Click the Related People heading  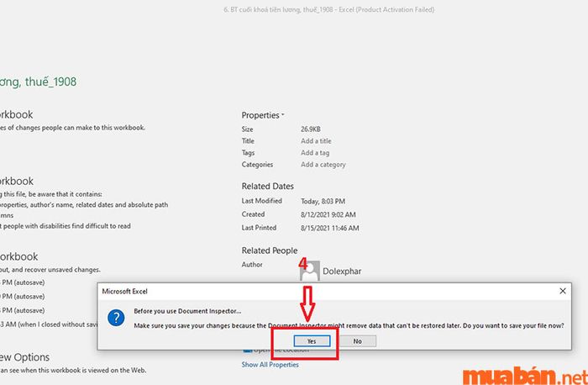click(x=270, y=251)
